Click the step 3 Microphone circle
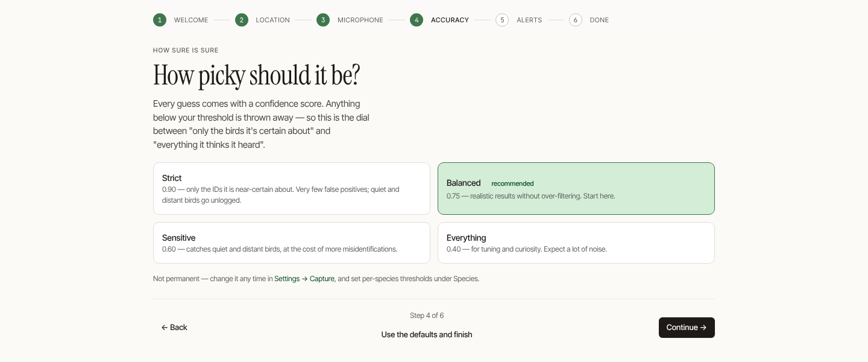This screenshot has height=362, width=868. point(323,20)
